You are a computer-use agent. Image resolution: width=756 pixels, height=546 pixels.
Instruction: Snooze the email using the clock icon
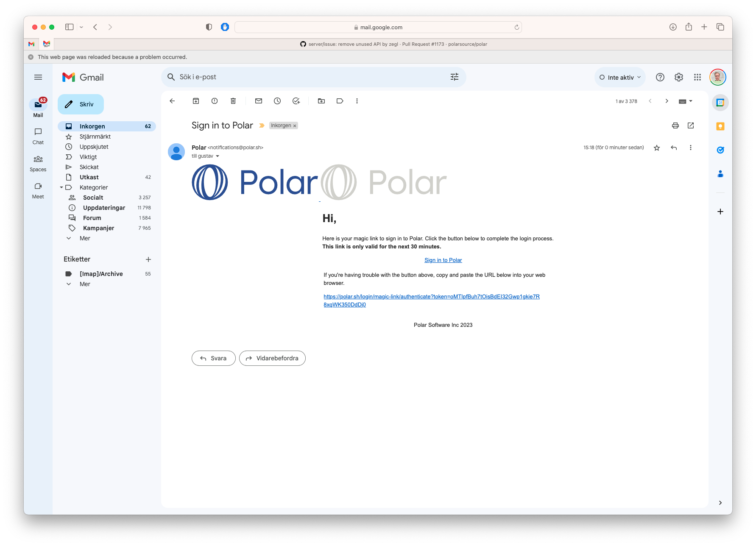pos(277,101)
